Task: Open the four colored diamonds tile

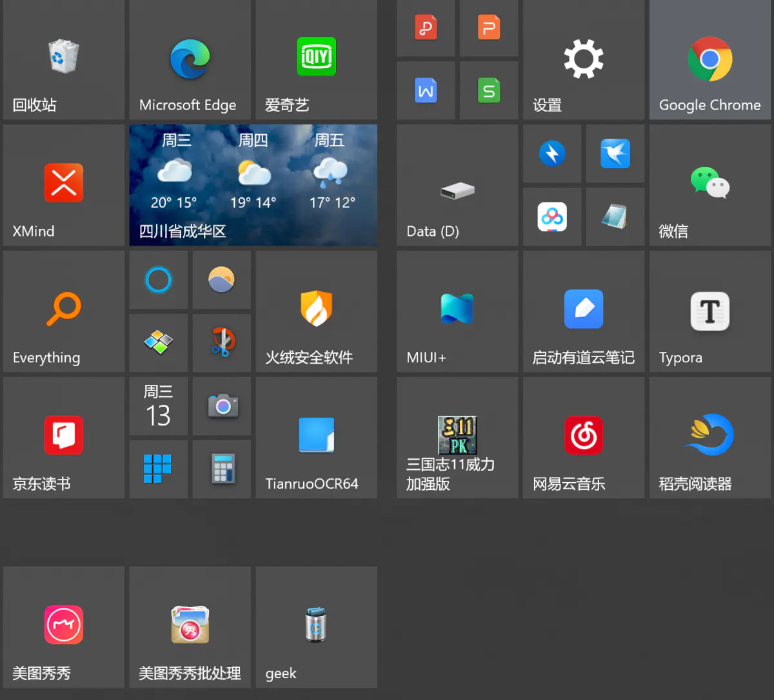Action: 159,343
